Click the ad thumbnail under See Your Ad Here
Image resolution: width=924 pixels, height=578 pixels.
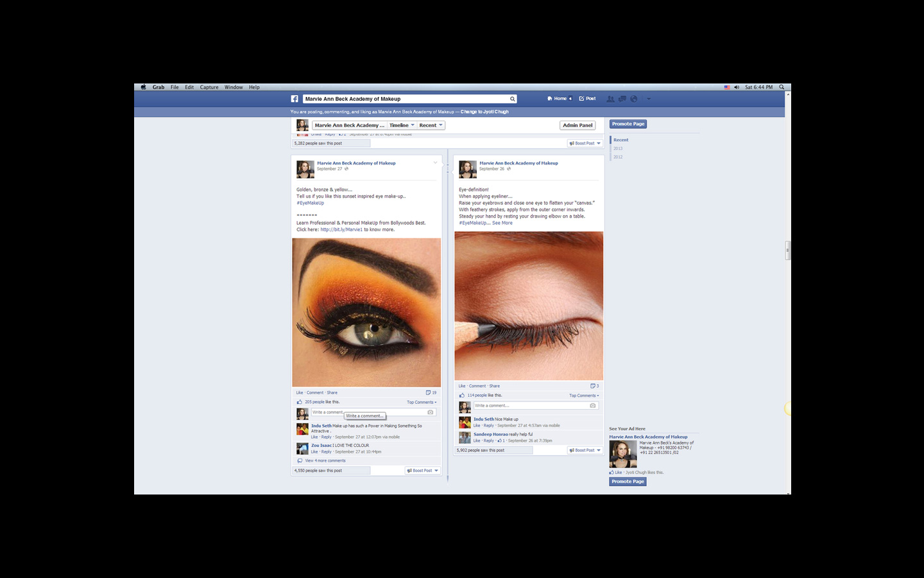coord(623,454)
